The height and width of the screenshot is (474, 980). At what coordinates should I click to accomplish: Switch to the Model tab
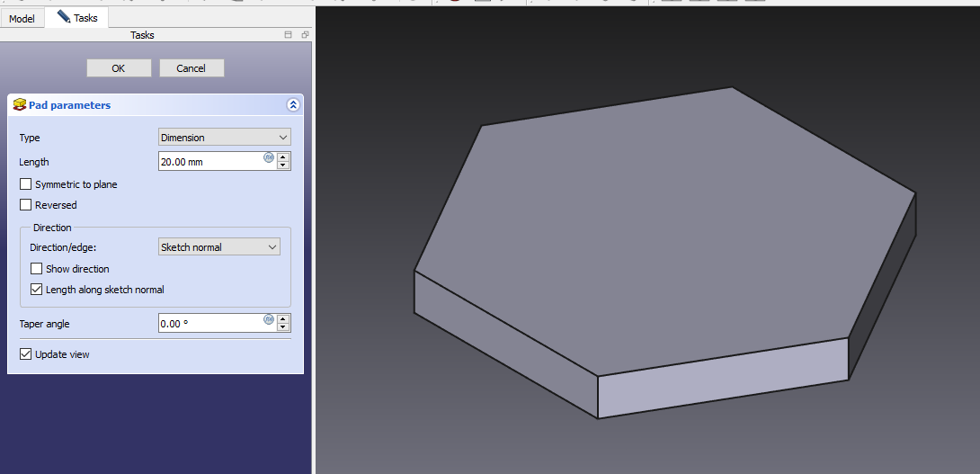click(22, 18)
